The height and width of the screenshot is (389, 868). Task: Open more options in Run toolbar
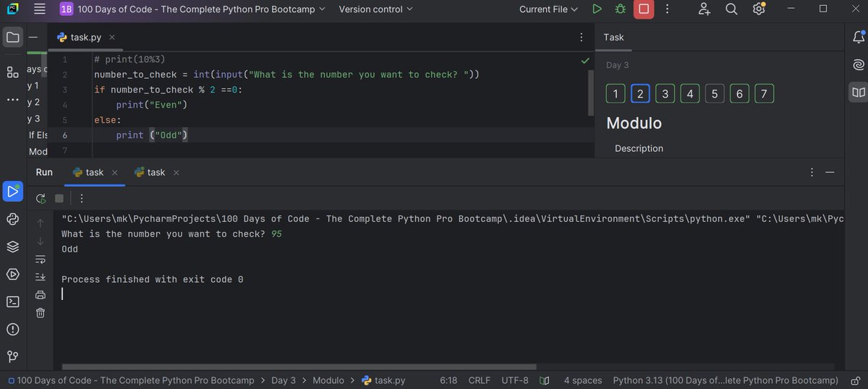(81, 198)
